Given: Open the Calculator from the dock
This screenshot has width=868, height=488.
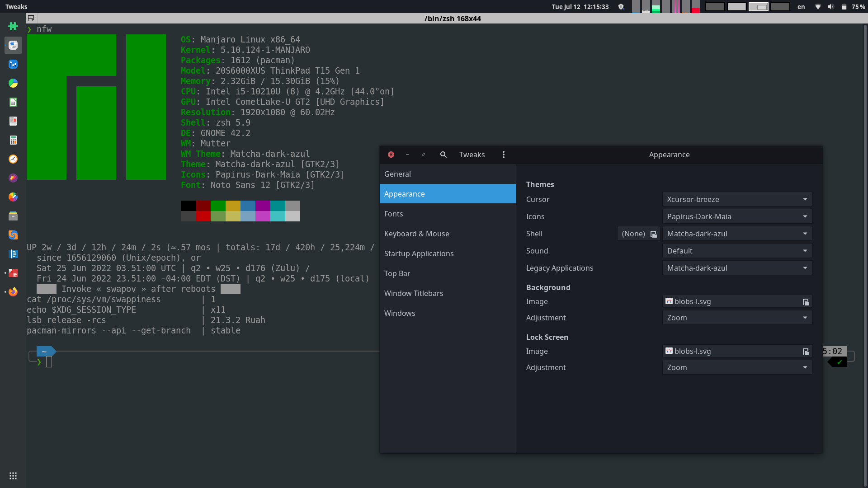Looking at the screenshot, I should click(x=13, y=140).
